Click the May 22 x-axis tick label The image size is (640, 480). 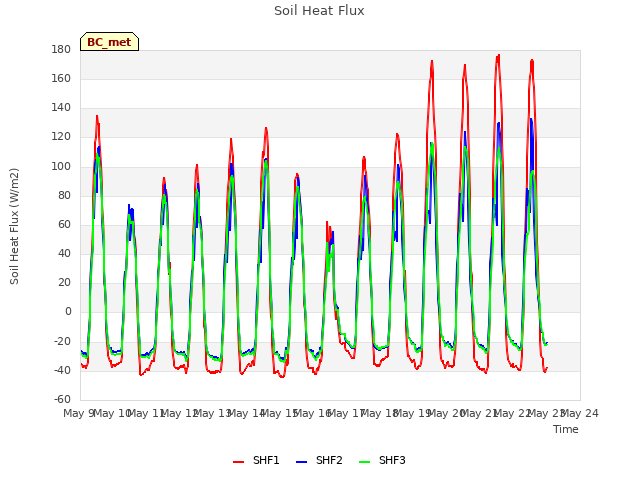(x=513, y=413)
